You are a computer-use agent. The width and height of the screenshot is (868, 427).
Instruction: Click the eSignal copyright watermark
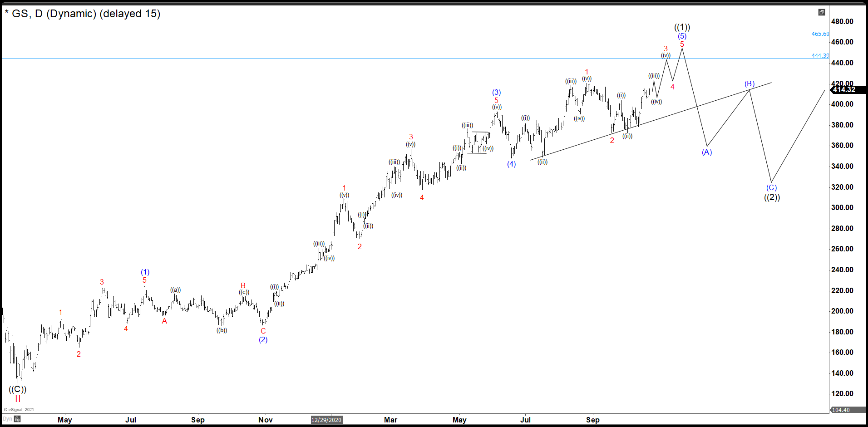point(19,409)
